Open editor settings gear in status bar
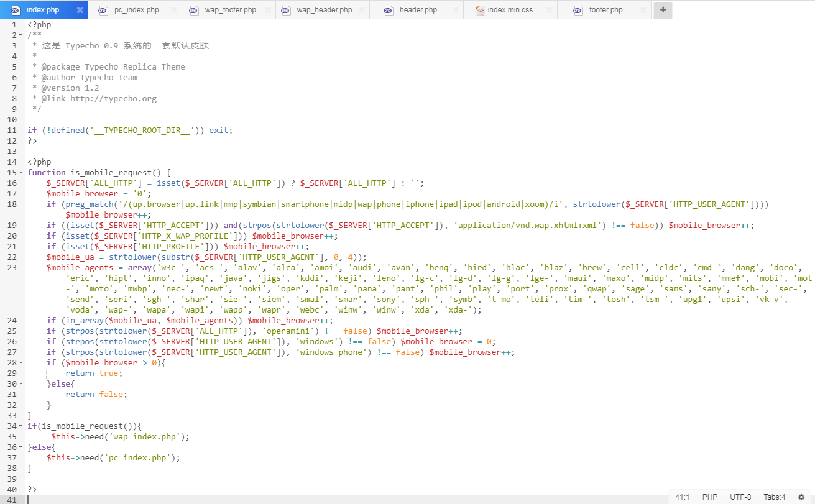815x504 pixels. [801, 497]
